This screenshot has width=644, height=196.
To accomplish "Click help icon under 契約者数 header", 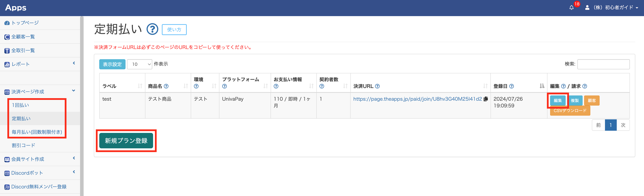I will (x=322, y=86).
